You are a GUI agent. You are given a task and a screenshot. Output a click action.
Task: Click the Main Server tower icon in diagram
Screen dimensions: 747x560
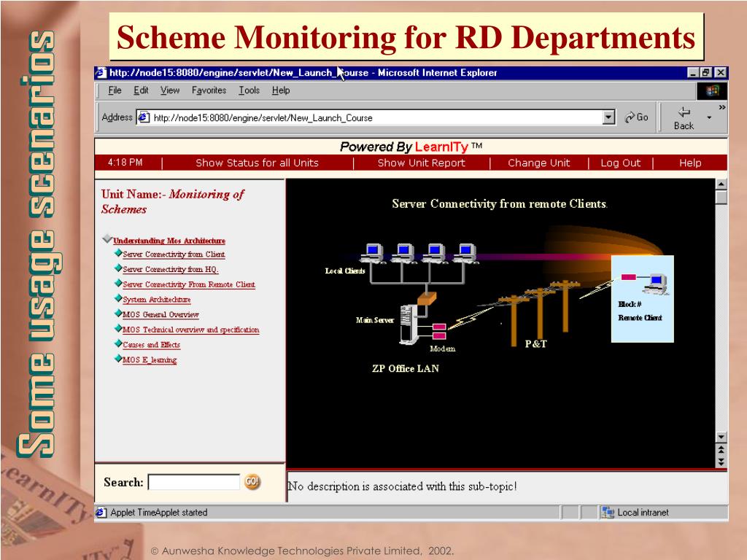[409, 324]
